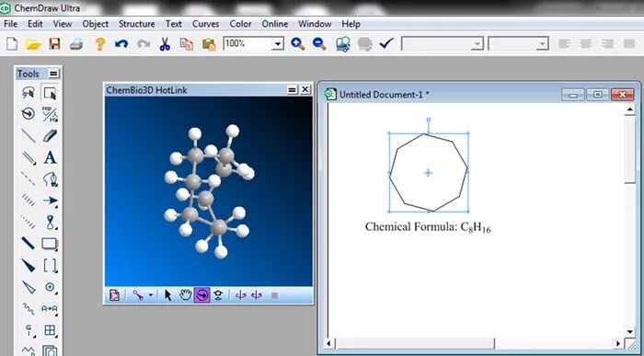644x356 pixels.
Task: Pick the Pen drawing tool
Action: coord(50,178)
